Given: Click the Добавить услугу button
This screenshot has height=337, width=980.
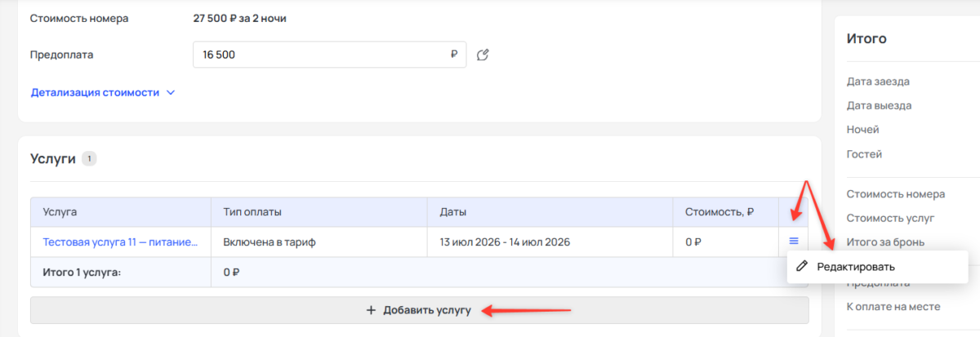Looking at the screenshot, I should pos(419,310).
